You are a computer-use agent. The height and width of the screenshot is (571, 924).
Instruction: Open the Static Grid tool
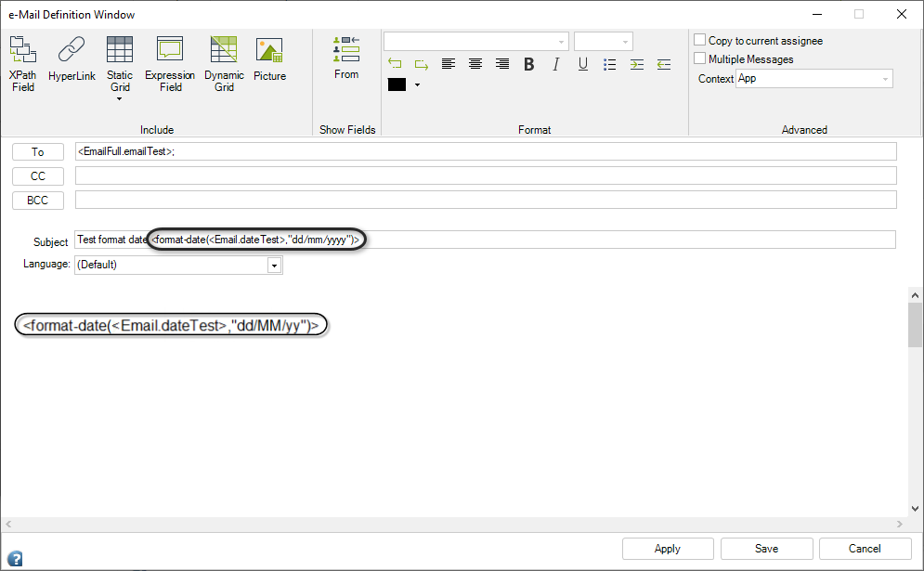120,64
